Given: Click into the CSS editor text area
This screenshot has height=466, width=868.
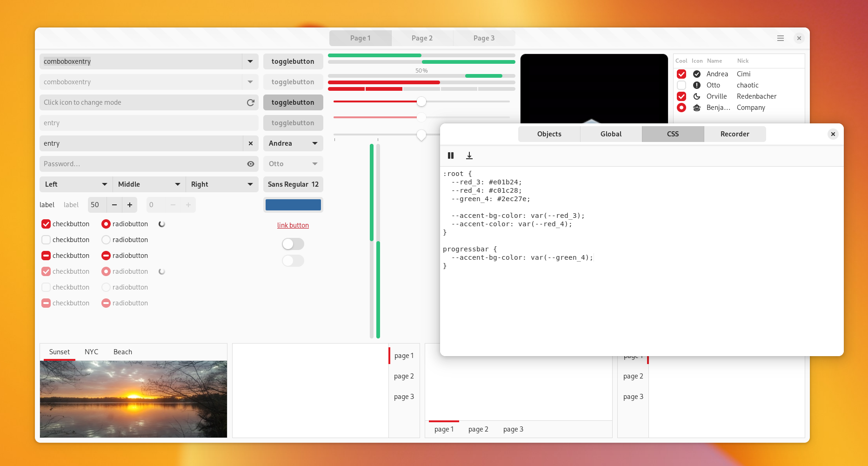Looking at the screenshot, I should coord(641,261).
